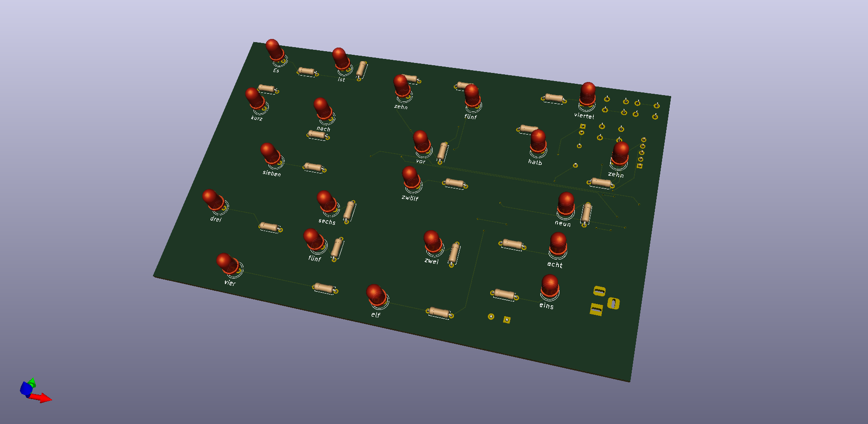Click the blue cube of the axis gizmo

click(26, 389)
